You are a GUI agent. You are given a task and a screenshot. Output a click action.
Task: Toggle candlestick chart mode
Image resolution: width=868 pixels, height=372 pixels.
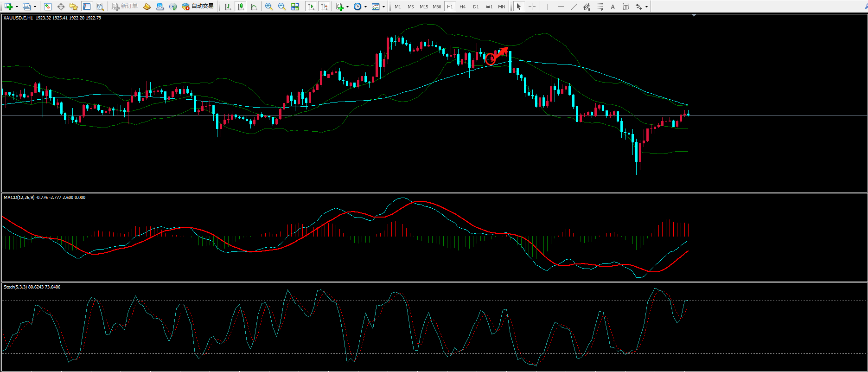pos(240,6)
